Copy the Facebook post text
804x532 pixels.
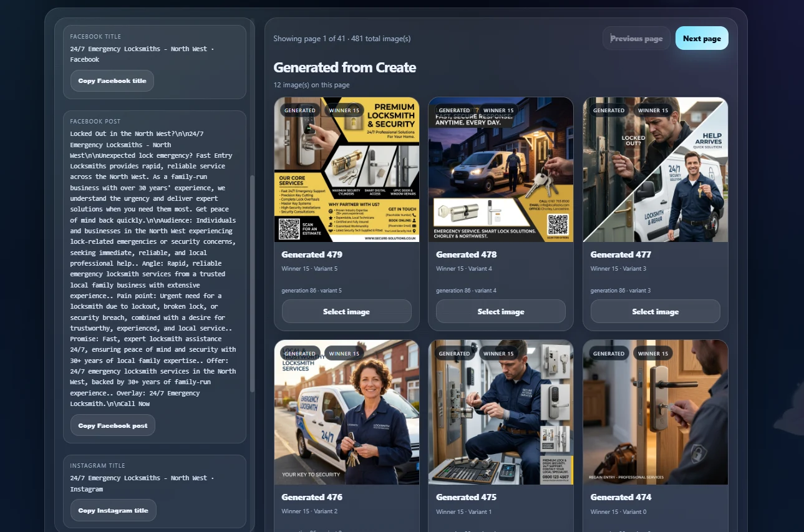113,425
